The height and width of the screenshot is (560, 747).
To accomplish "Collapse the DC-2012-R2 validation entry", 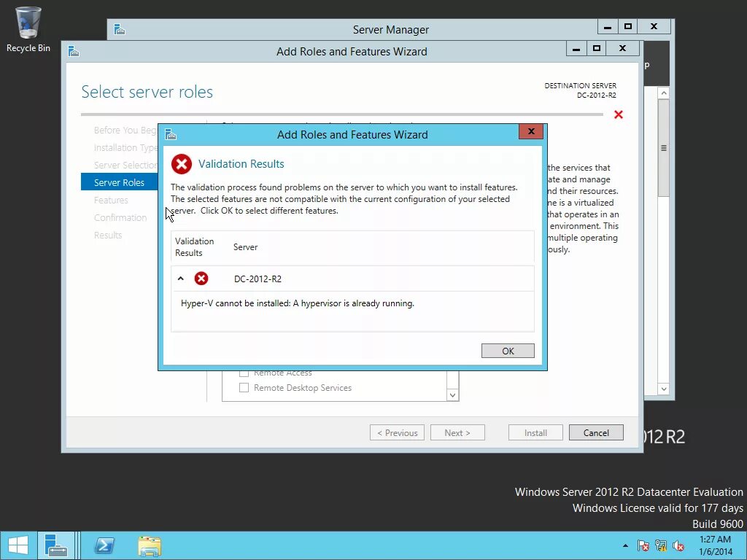I will [x=182, y=278].
